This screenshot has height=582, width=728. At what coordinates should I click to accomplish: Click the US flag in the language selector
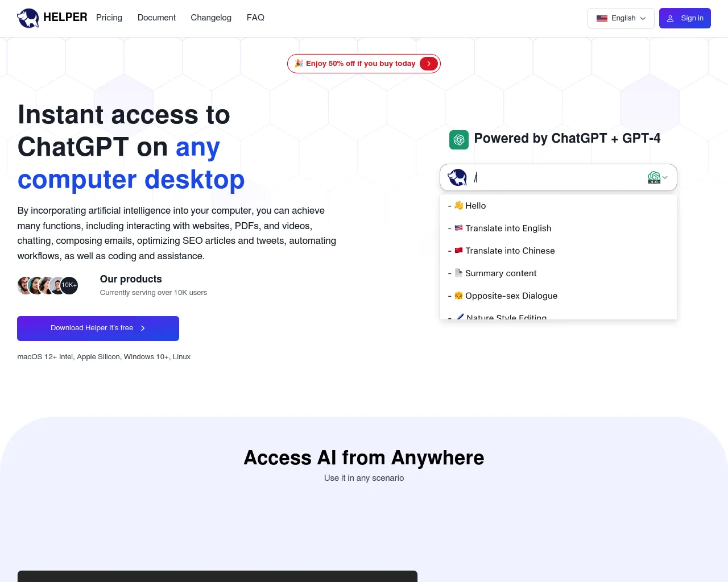click(602, 18)
